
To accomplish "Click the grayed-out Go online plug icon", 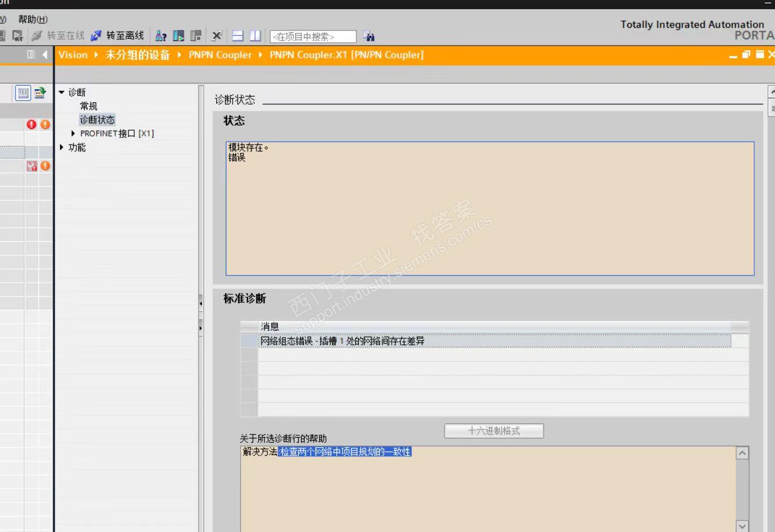I will [x=37, y=36].
